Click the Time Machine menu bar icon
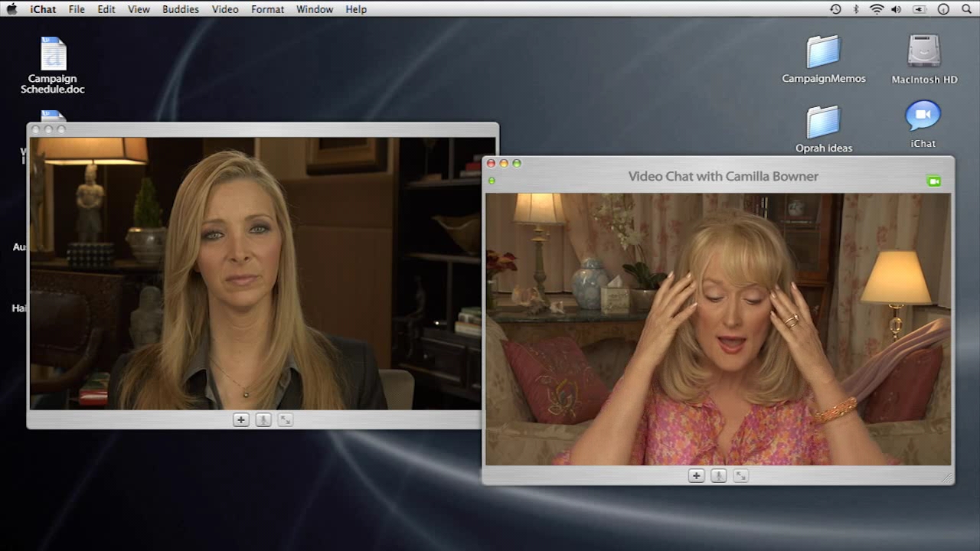The width and height of the screenshot is (980, 551). 835,9
